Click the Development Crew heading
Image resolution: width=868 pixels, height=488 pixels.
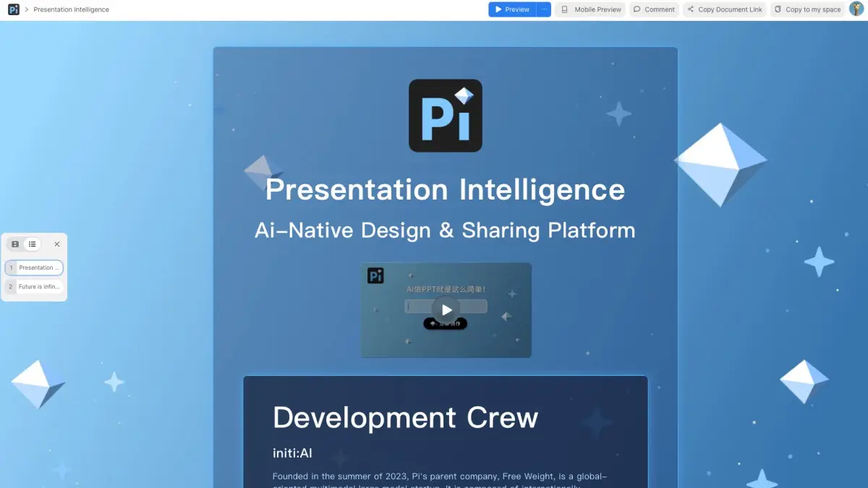pos(406,418)
